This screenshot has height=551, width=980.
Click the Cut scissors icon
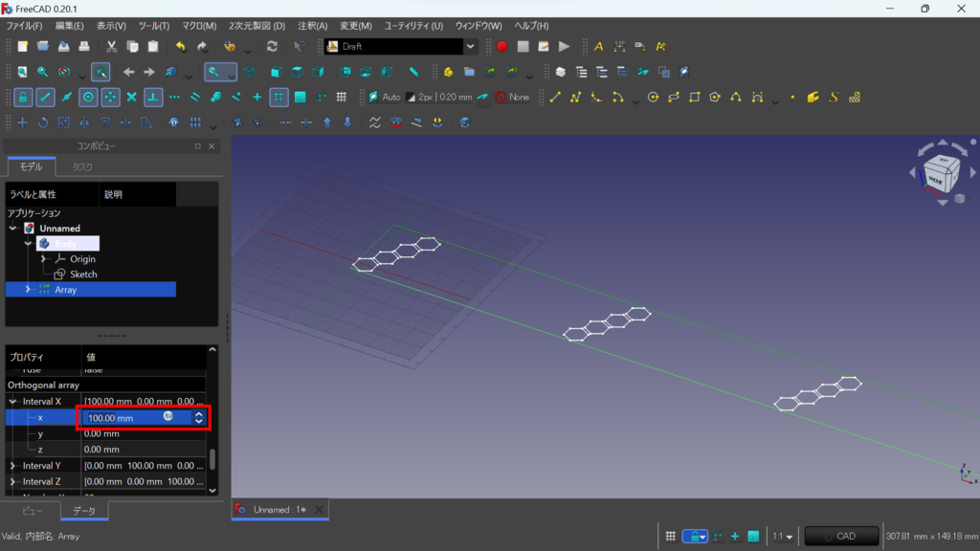click(111, 46)
